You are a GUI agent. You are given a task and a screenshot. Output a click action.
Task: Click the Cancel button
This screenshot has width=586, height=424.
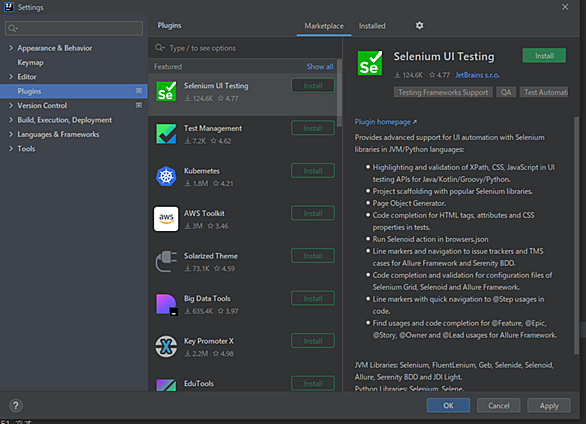499,406
